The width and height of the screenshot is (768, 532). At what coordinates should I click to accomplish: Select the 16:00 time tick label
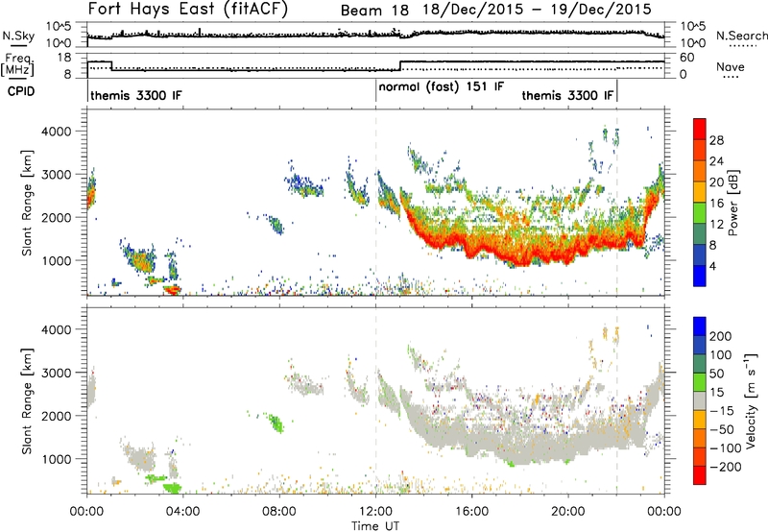coord(471,512)
